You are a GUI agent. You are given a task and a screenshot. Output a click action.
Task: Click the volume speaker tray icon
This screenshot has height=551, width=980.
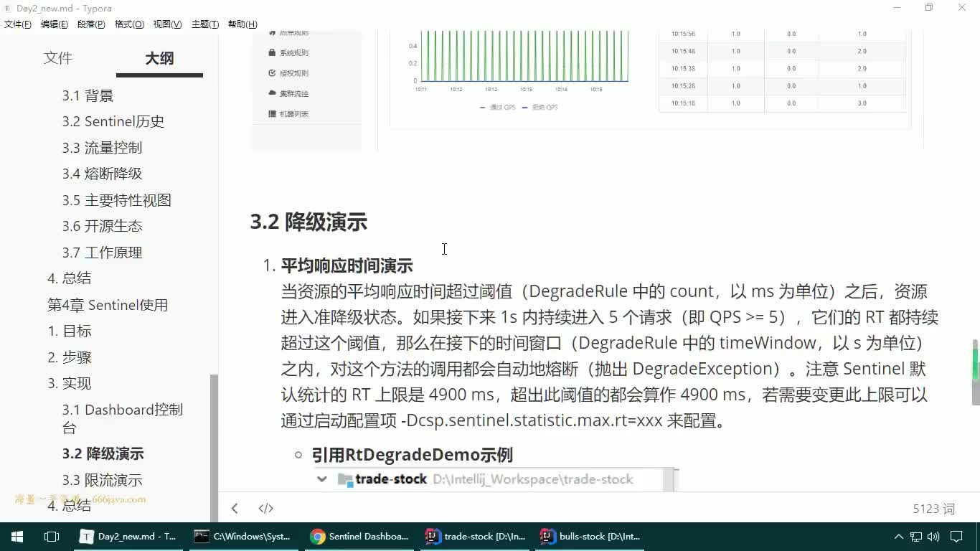(x=933, y=536)
